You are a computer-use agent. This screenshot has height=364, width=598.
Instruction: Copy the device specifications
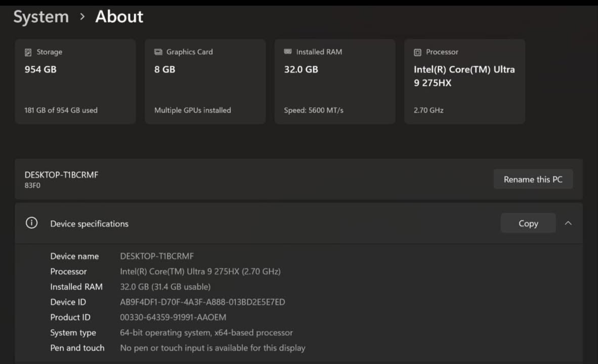click(x=528, y=223)
